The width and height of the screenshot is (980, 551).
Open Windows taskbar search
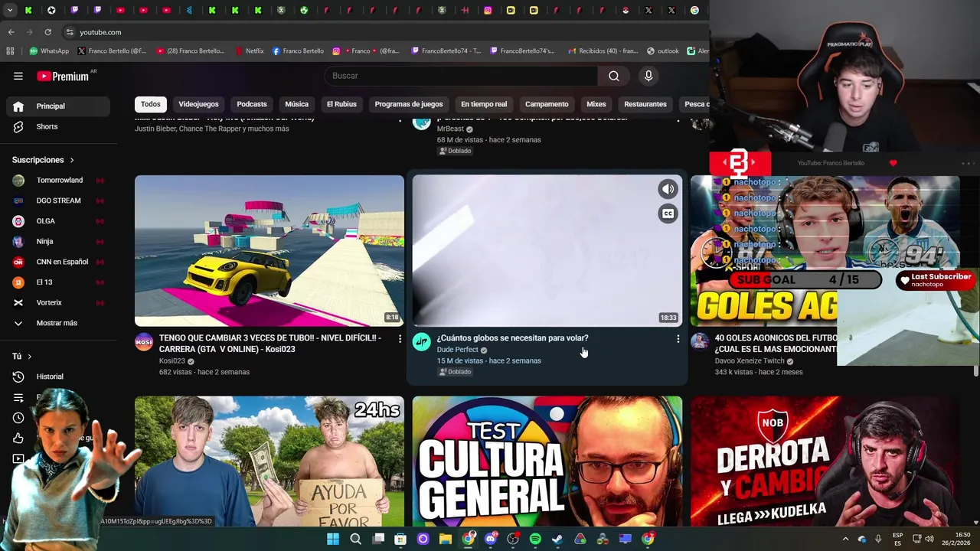[x=355, y=540]
